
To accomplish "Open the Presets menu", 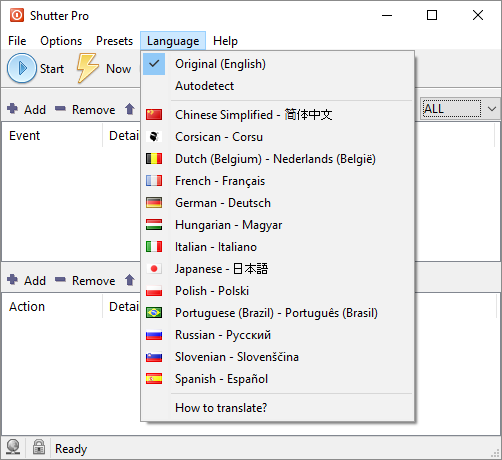I will click(x=114, y=41).
